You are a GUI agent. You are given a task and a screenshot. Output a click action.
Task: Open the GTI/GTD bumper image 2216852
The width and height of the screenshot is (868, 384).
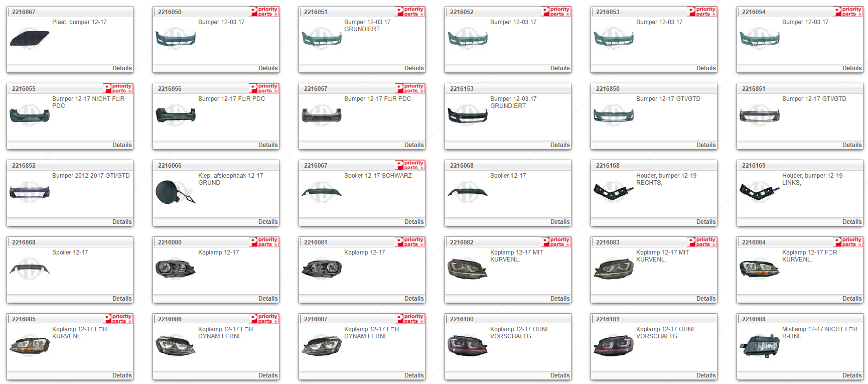(x=30, y=192)
